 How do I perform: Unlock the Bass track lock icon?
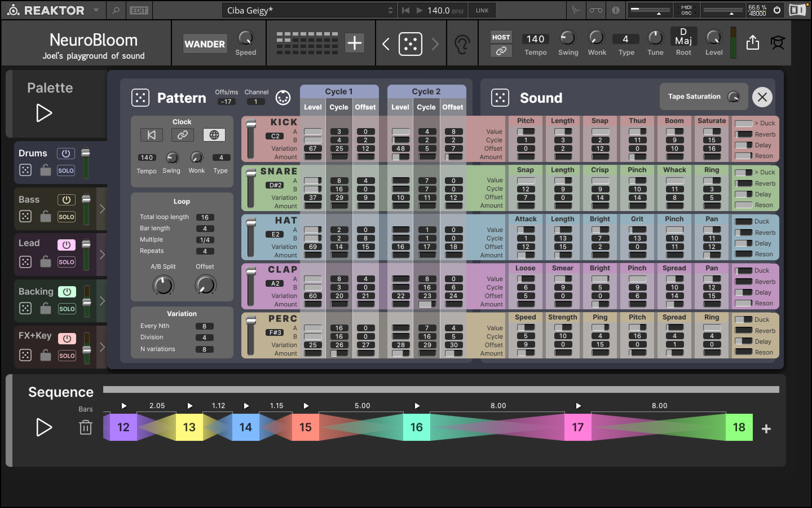click(x=46, y=216)
